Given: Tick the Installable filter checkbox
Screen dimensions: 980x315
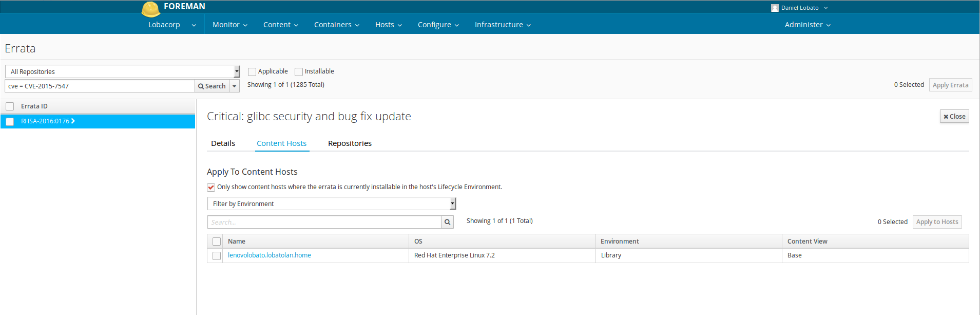Looking at the screenshot, I should [x=299, y=72].
